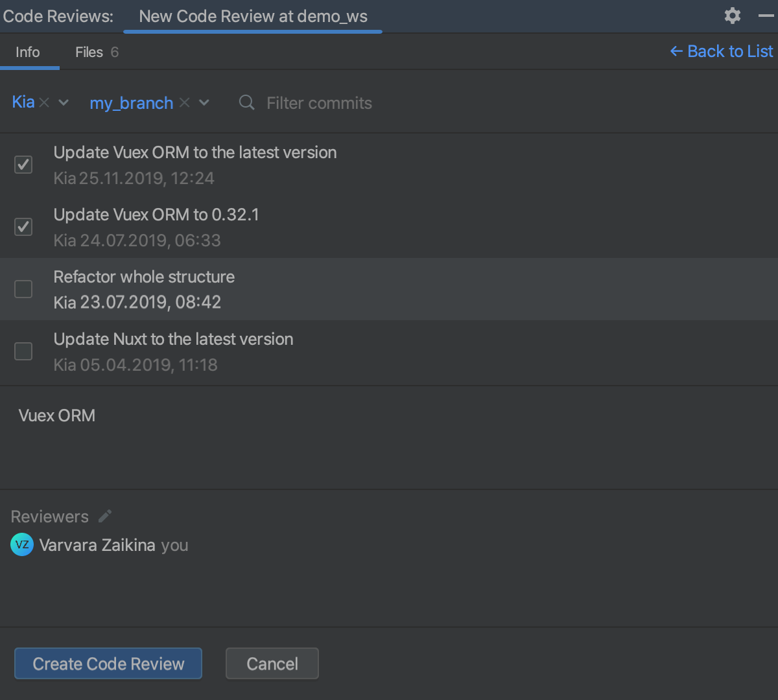This screenshot has height=700, width=778.
Task: Cancel the new code review
Action: pos(272,663)
